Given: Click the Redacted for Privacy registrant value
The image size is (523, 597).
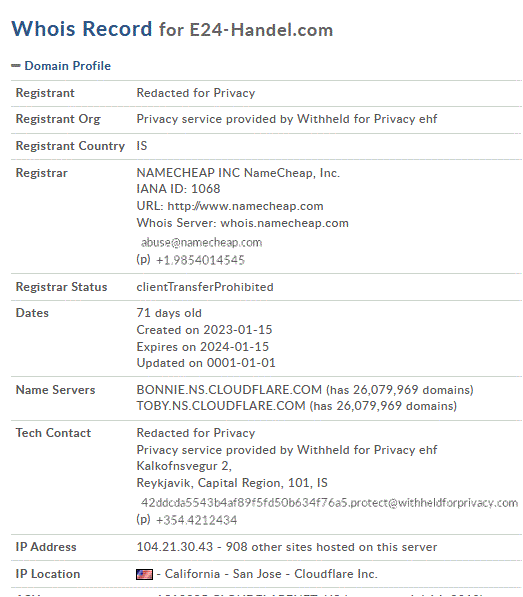Looking at the screenshot, I should (x=196, y=93).
